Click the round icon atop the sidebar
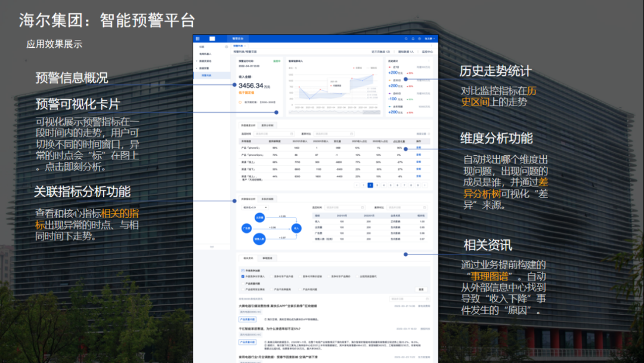Viewport: 644px width, 363px height. click(x=227, y=47)
